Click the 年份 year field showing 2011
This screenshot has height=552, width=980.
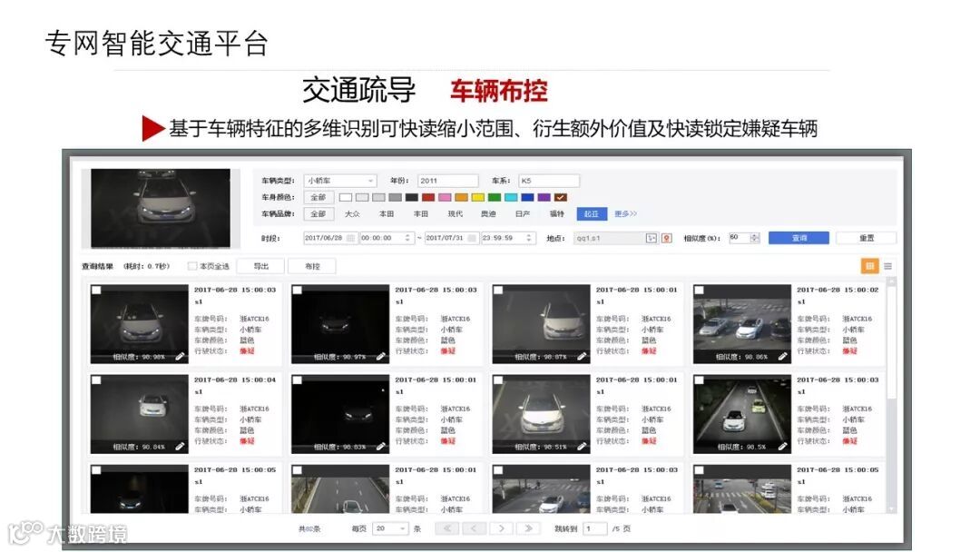pyautogui.click(x=448, y=181)
